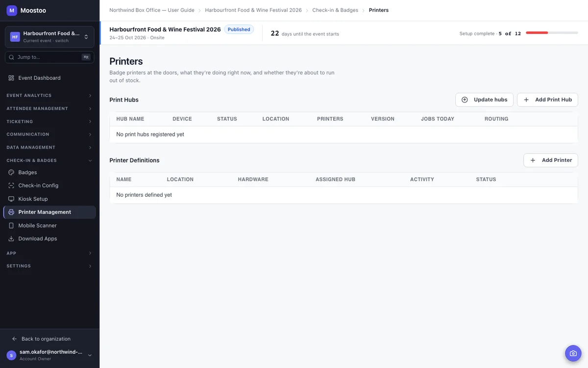Open Check-in Config page
588x368 pixels.
[x=49, y=185]
